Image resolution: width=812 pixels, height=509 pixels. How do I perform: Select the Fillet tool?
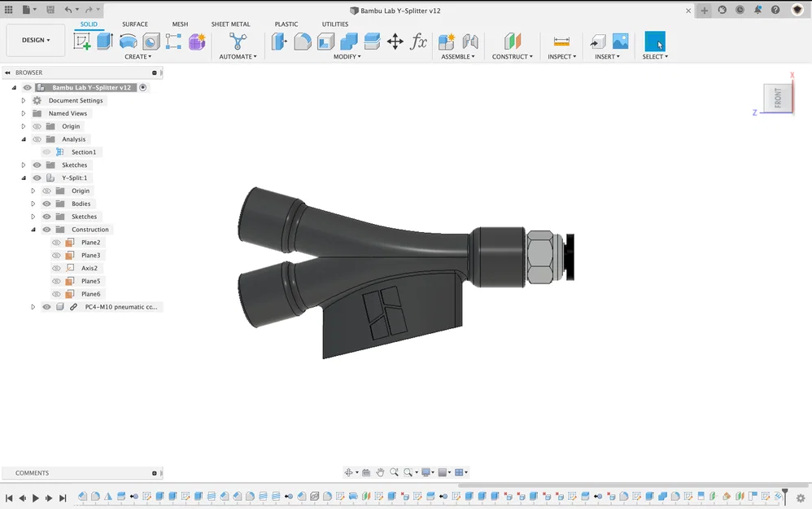click(x=303, y=42)
